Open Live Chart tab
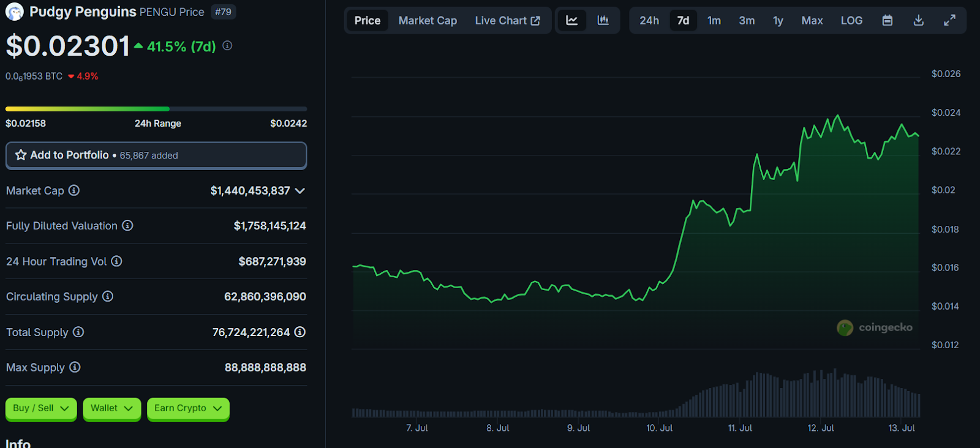 point(507,20)
